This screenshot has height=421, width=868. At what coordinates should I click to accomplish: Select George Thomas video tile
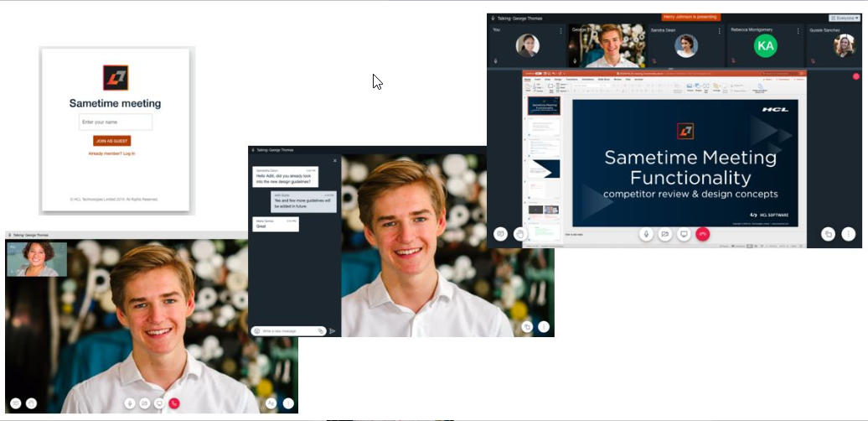(x=607, y=45)
